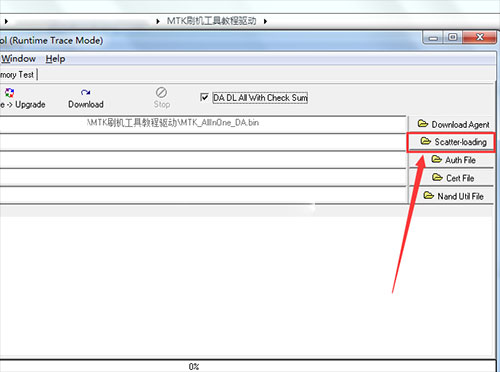Click the Upgrade toolbar icon
This screenshot has width=500, height=372.
(10, 93)
